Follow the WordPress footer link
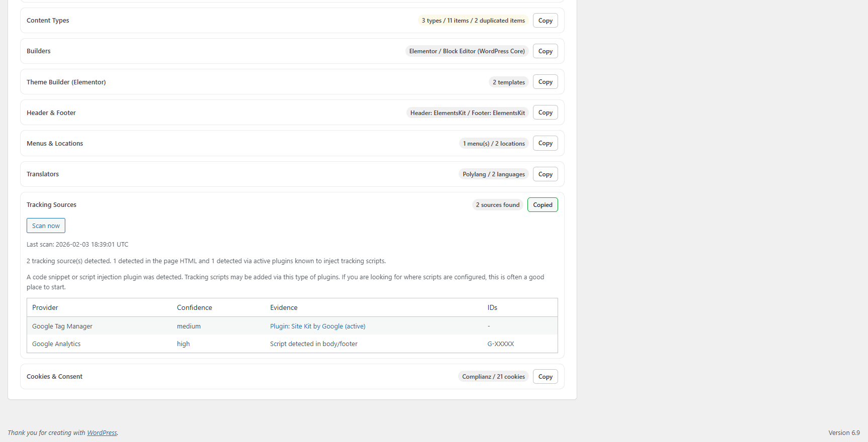868x442 pixels. tap(102, 433)
